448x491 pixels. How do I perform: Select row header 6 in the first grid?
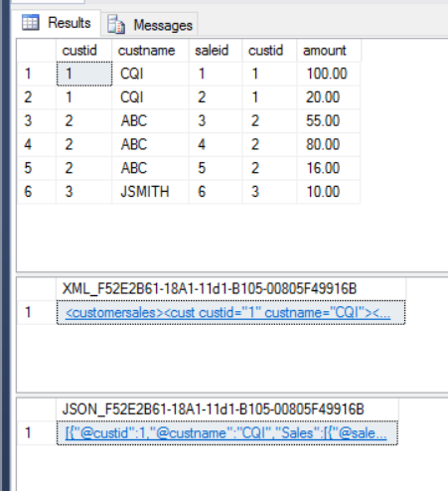[37, 192]
